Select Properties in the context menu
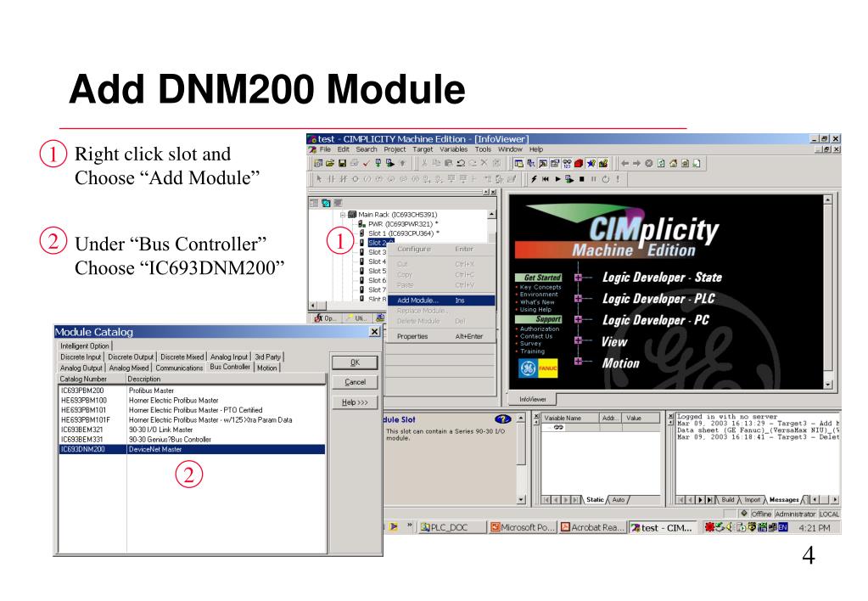868x601 pixels. click(440, 336)
